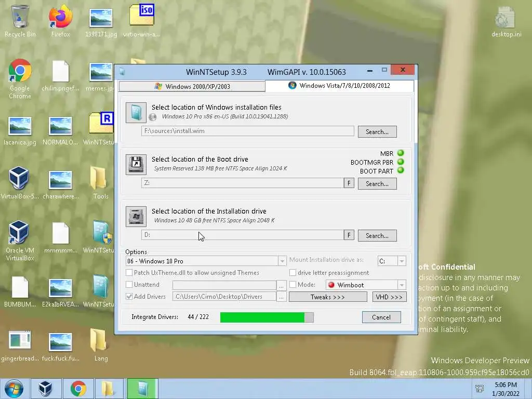Screen dimensions: 532x399
Task: Open the Wimboot mode dropdown
Action: click(402, 285)
